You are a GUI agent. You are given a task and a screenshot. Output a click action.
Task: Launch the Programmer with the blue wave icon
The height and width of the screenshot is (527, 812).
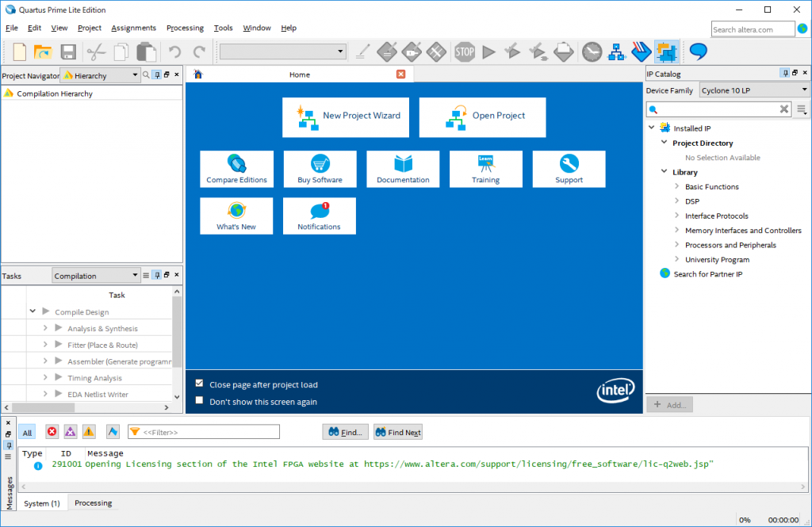point(641,52)
